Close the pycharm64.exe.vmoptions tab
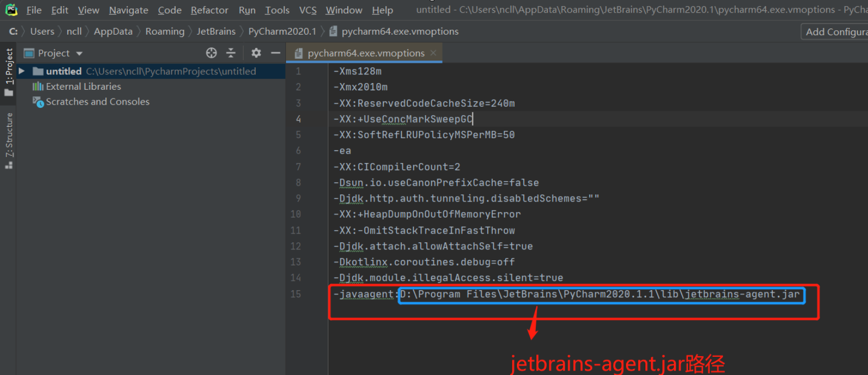Viewport: 868px width, 375px height. 433,53
